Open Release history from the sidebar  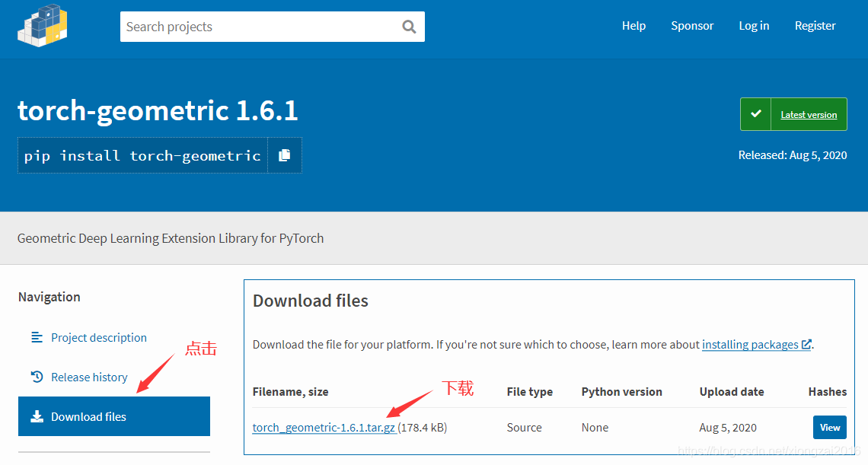pos(89,377)
